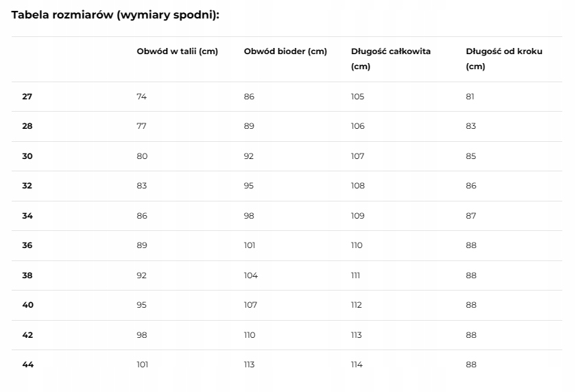Click hip value 104 in size 38 row

[250, 275]
